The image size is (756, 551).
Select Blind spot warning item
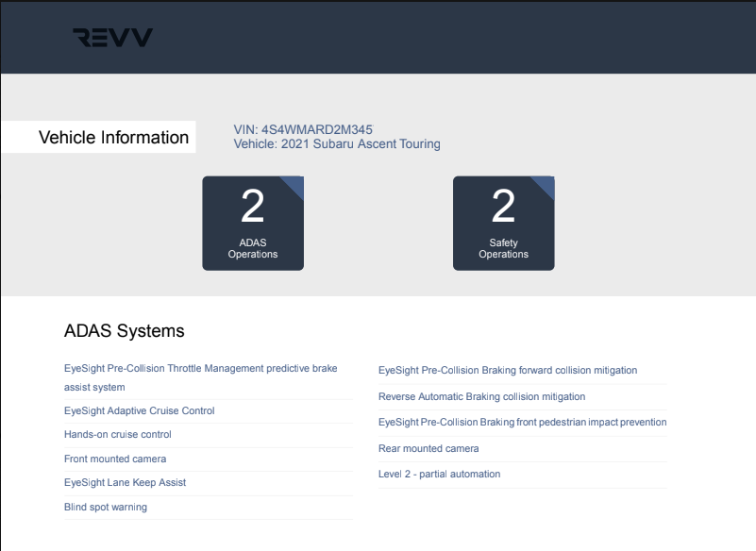(x=106, y=508)
